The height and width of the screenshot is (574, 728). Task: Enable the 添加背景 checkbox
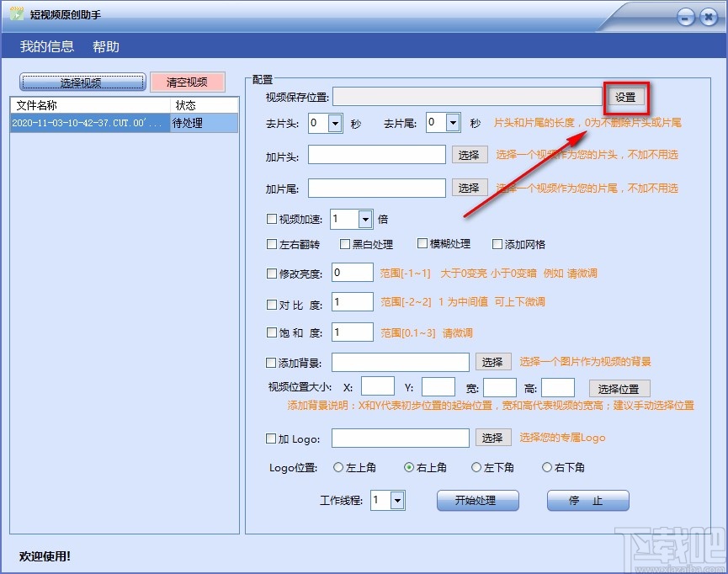271,363
